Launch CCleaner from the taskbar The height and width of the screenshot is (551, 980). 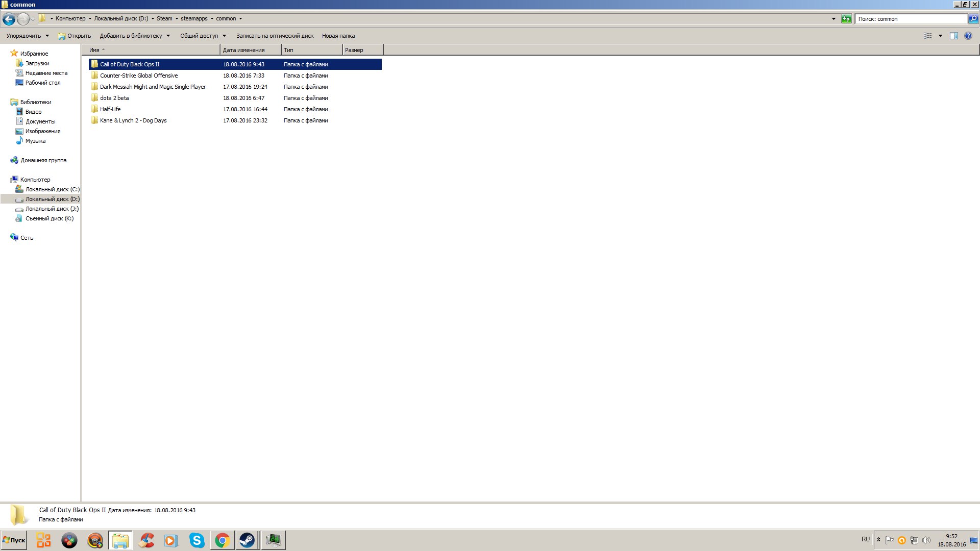(x=146, y=540)
